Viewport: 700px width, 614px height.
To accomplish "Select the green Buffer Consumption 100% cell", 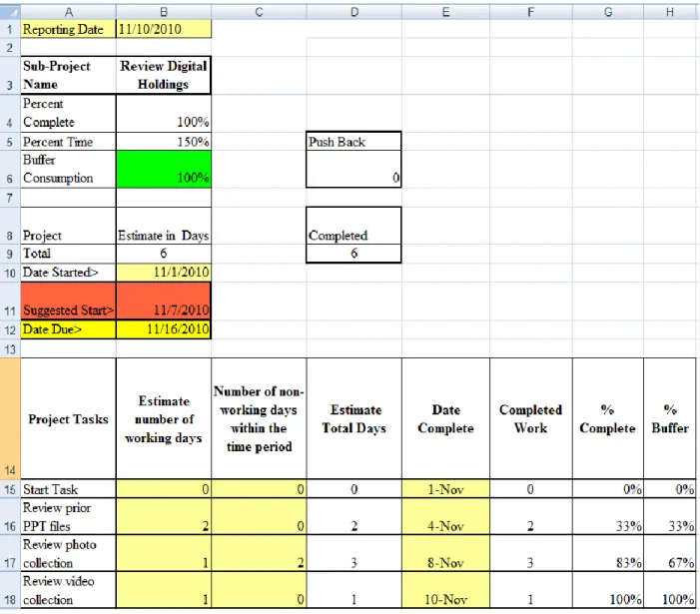I will tap(164, 169).
